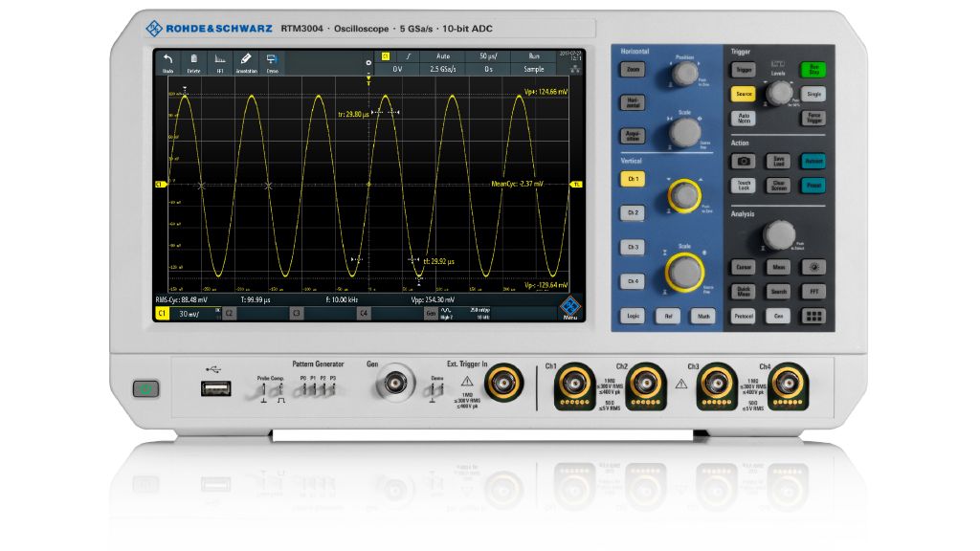Select the Annotation pencil tool
The width and height of the screenshot is (980, 551).
coord(246,62)
